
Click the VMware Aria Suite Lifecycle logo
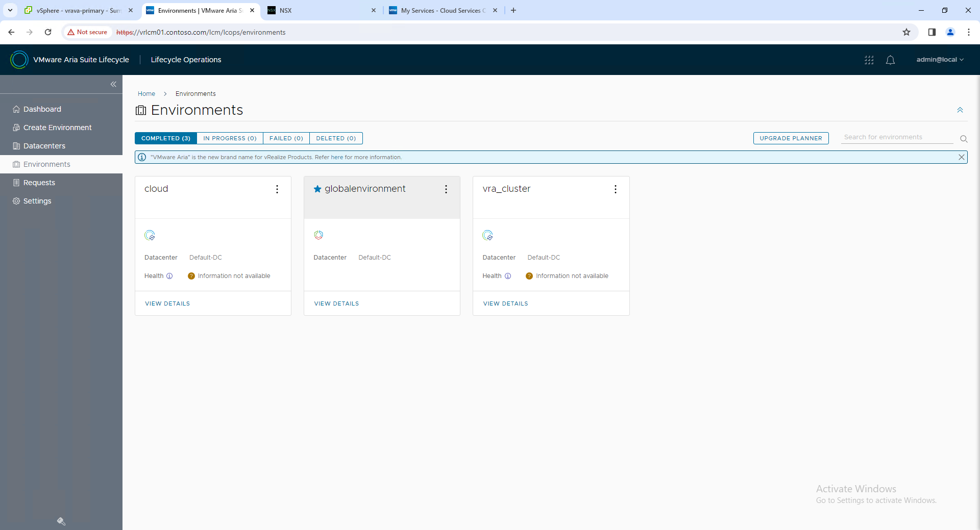pyautogui.click(x=19, y=60)
